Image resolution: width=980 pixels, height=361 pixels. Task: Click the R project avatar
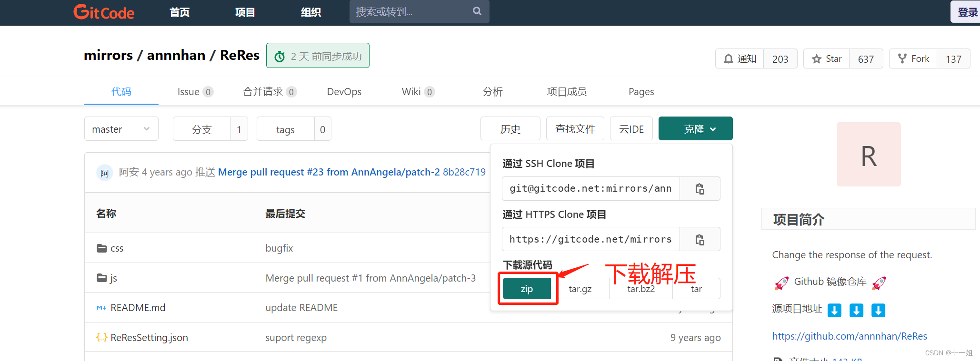(x=869, y=154)
